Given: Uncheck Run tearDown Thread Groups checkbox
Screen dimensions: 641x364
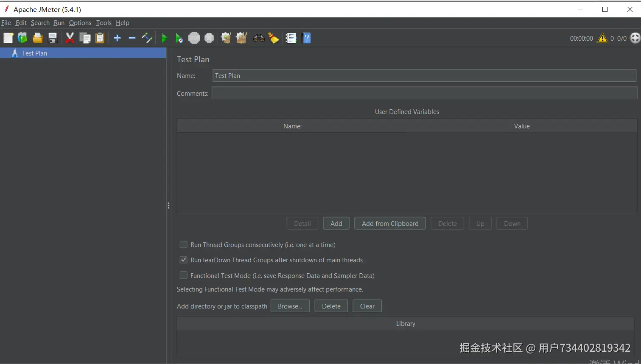Looking at the screenshot, I should [184, 260].
